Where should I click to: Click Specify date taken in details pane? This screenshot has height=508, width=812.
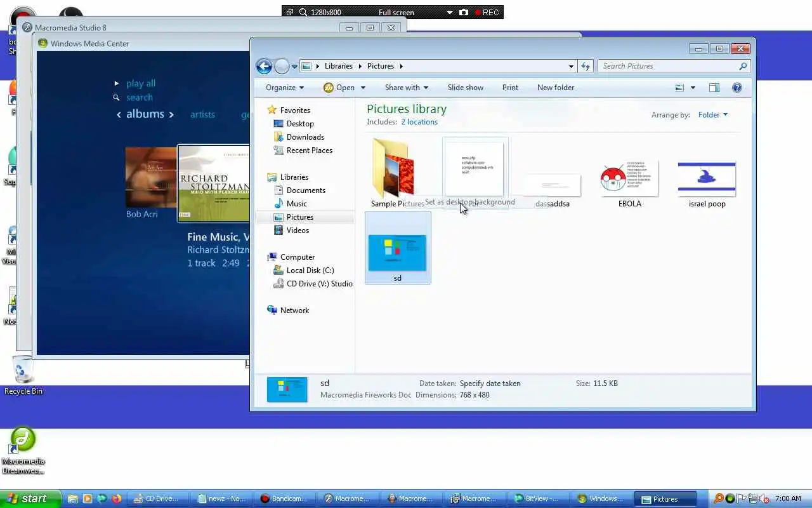pos(490,384)
